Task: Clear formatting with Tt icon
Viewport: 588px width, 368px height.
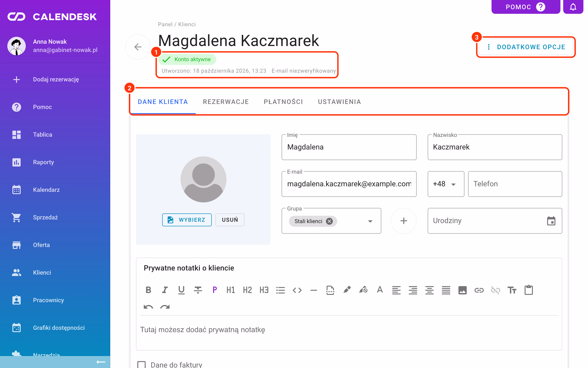Action: 512,290
